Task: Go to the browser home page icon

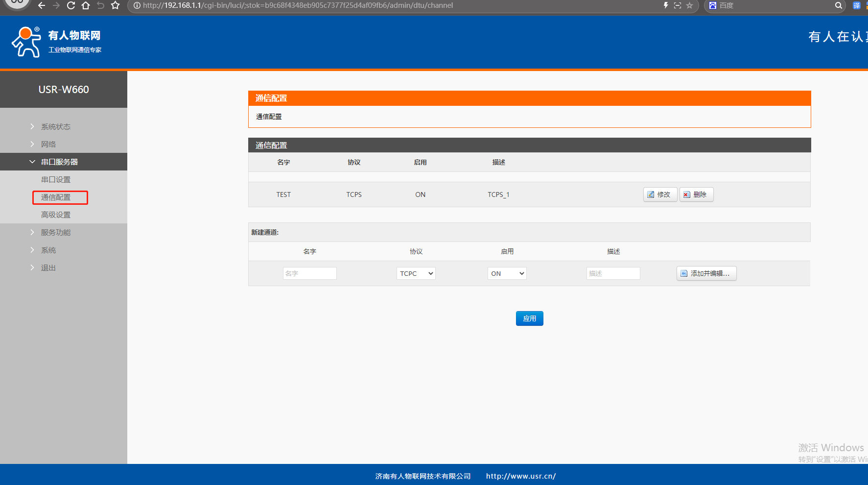Action: pyautogui.click(x=86, y=5)
